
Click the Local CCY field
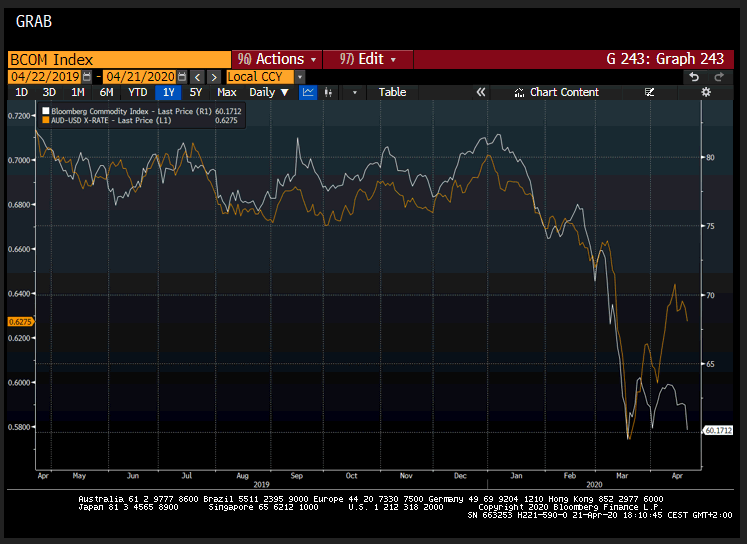coord(261,77)
